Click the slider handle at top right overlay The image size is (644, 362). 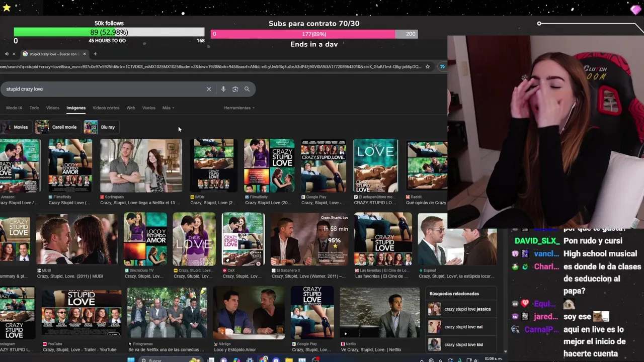point(539,24)
